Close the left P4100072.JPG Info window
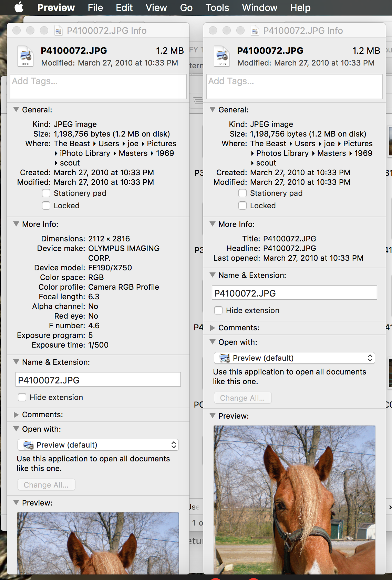This screenshot has width=392, height=580. pos(17,31)
